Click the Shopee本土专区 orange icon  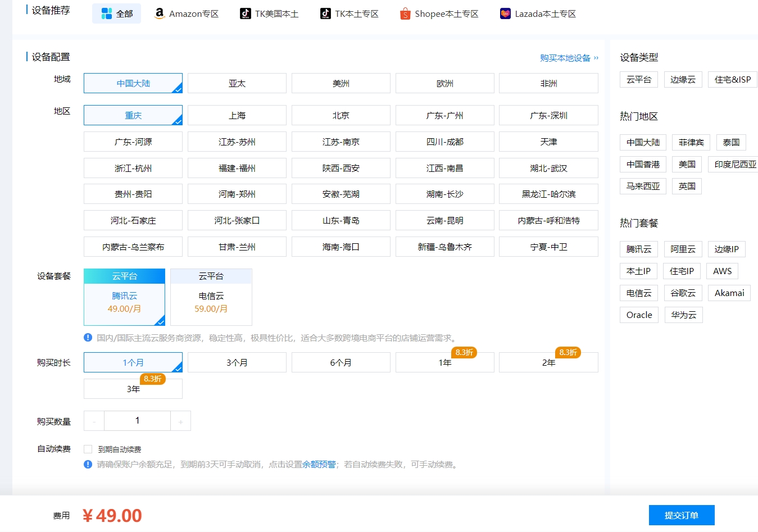[x=405, y=13]
